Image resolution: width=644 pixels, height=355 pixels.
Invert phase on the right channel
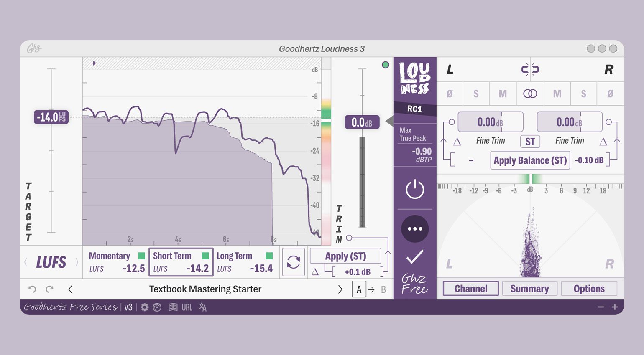[x=610, y=94]
